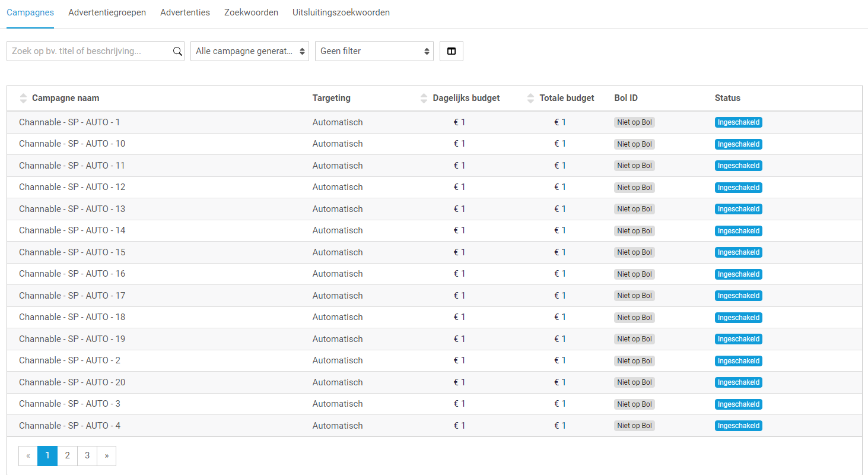Select campaign Channable - SP - AUTO - 14
The image size is (868, 475).
tap(72, 230)
